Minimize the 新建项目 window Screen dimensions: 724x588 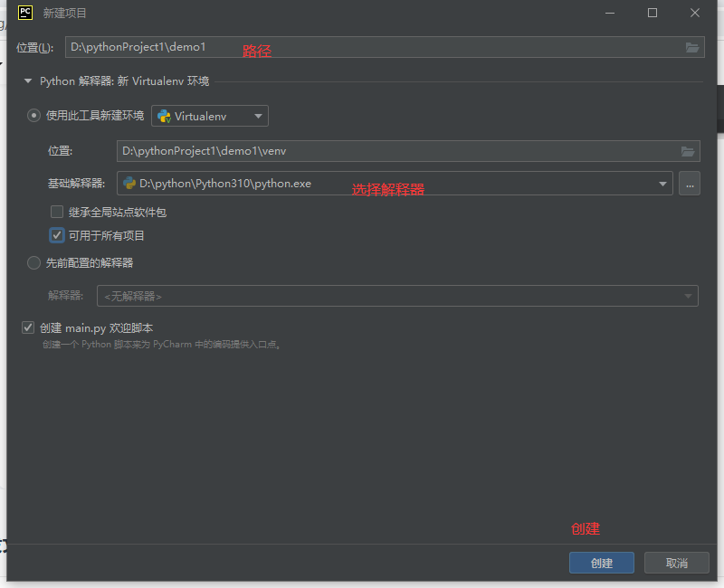click(x=610, y=13)
